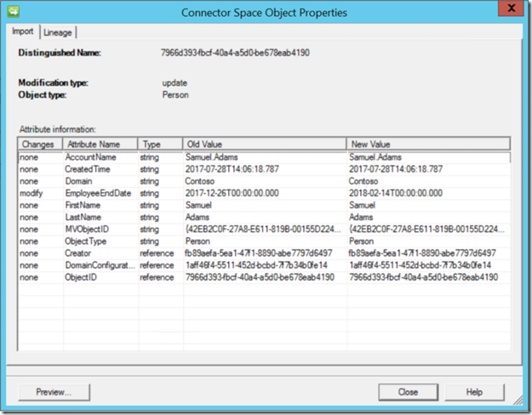This screenshot has width=532, height=415.
Task: Select the MVObjectID attribute row
Action: [265, 230]
